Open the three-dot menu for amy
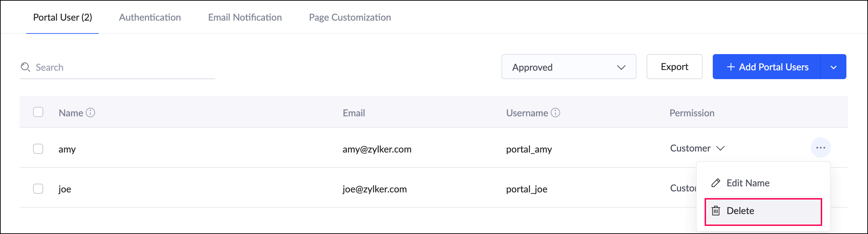Image resolution: width=868 pixels, height=234 pixels. pos(820,148)
